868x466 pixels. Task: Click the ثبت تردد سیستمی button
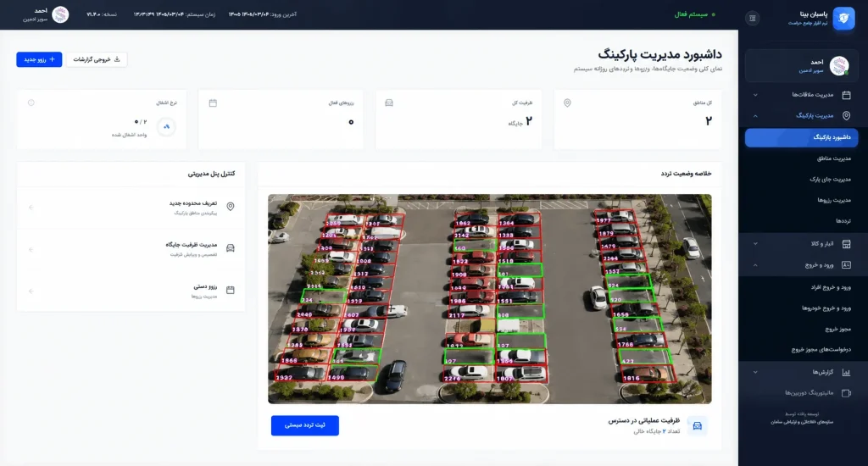click(x=305, y=425)
